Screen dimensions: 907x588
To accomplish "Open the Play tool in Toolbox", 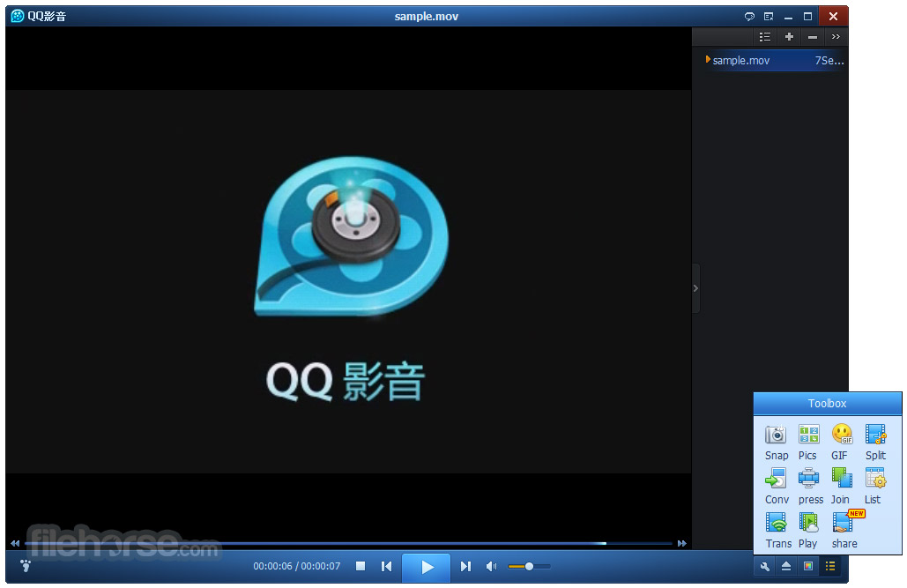I will [x=808, y=531].
